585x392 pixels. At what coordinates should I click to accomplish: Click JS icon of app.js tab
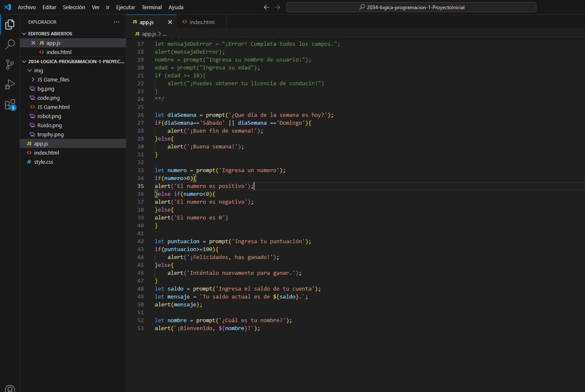(135, 22)
